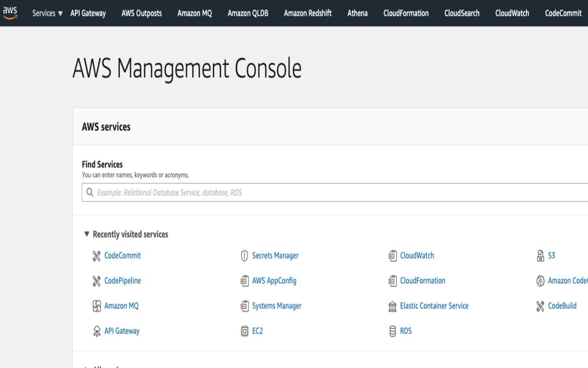Screen dimensions: 588x368
Task: Click the CloudFormation icon in recent services
Action: pos(392,281)
